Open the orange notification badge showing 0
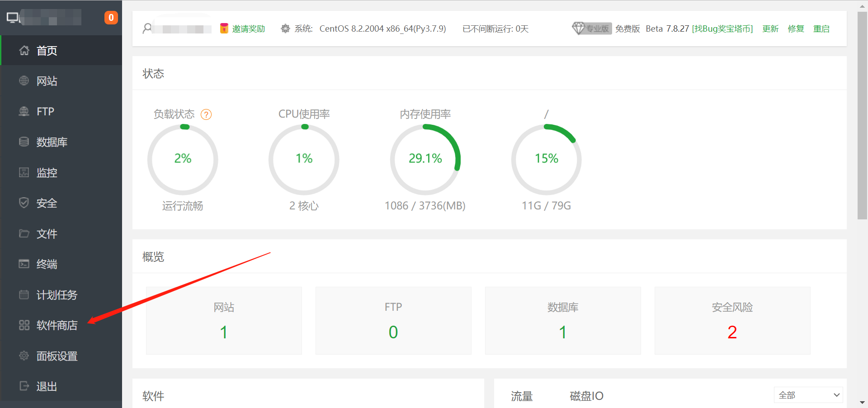This screenshot has width=868, height=408. point(111,18)
